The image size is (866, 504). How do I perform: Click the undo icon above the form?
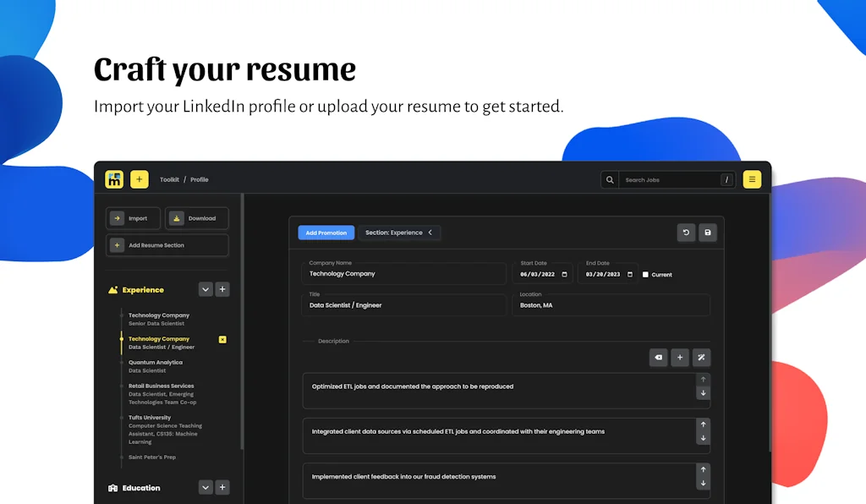tap(686, 232)
